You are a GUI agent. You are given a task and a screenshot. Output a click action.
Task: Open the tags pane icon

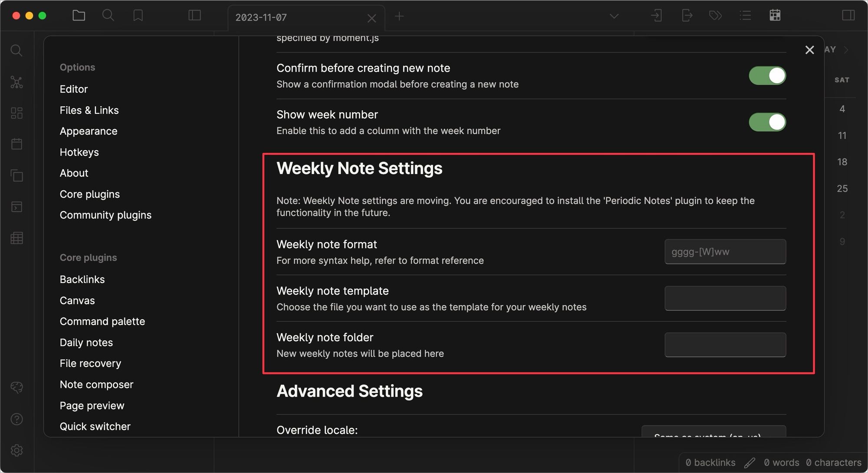715,16
